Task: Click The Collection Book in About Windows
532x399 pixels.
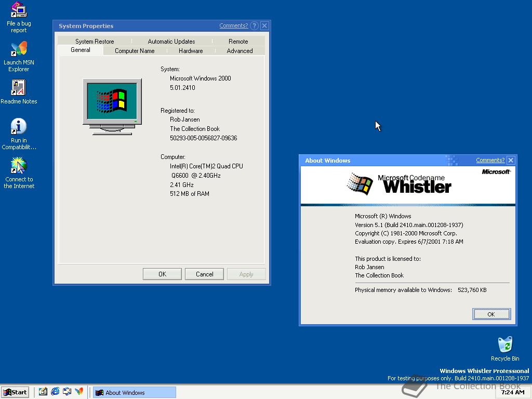Action: [379, 275]
